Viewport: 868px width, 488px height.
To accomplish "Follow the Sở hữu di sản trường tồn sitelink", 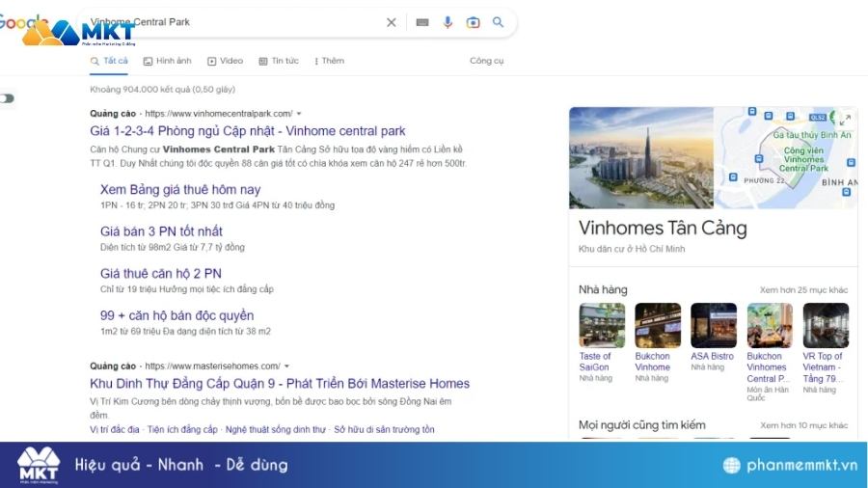I will [384, 429].
